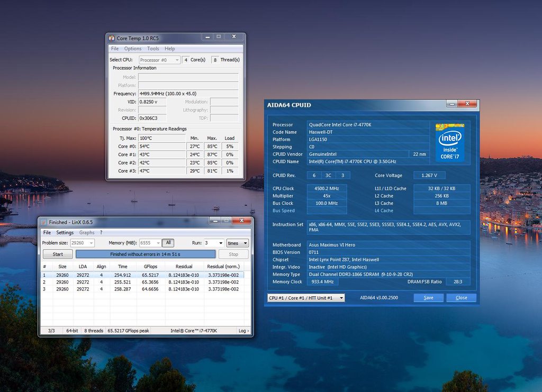This screenshot has width=542, height=392.
Task: Select LinX result row 2 with 65.3656 GFlops
Action: pyautogui.click(x=142, y=282)
